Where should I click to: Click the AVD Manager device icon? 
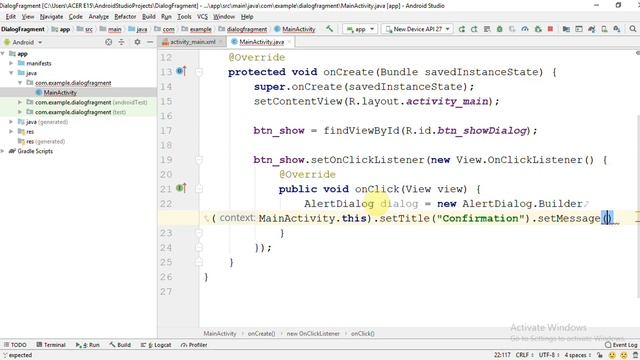[604, 29]
